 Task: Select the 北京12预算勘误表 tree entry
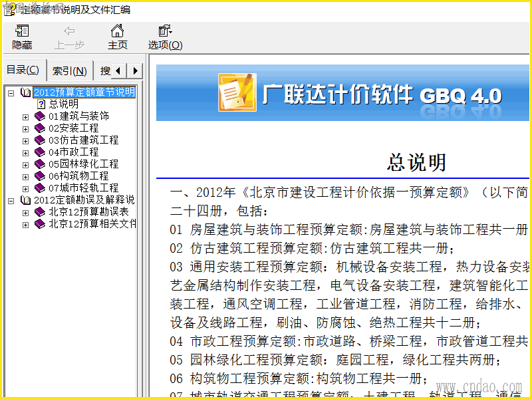click(x=88, y=211)
